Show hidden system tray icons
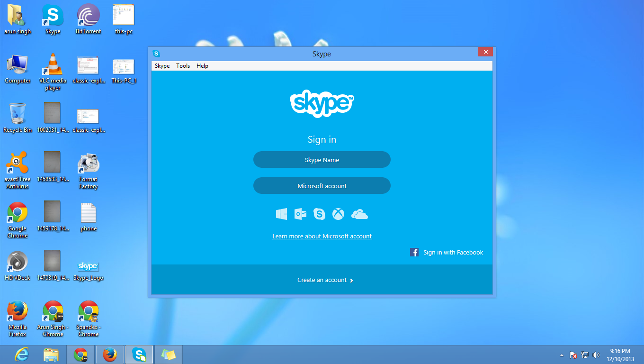This screenshot has height=364, width=644. point(562,355)
